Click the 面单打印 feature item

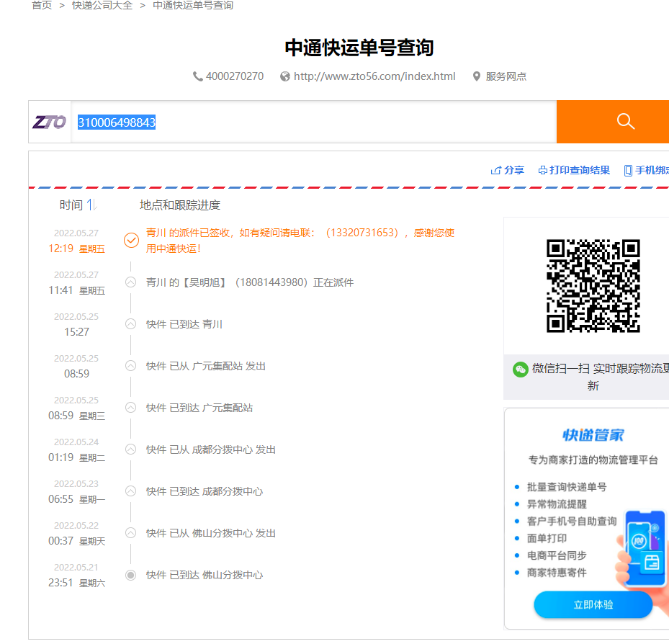click(547, 538)
